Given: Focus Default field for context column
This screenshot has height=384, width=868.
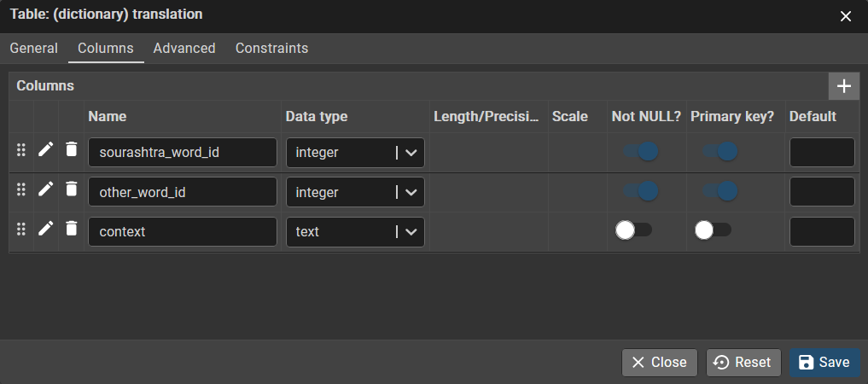Looking at the screenshot, I should point(822,231).
